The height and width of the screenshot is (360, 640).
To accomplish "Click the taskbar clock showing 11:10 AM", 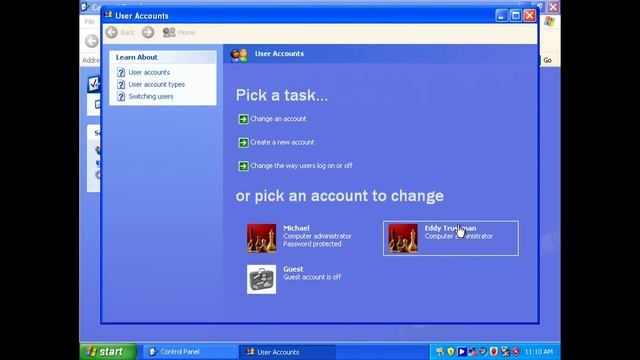I will [x=539, y=351].
